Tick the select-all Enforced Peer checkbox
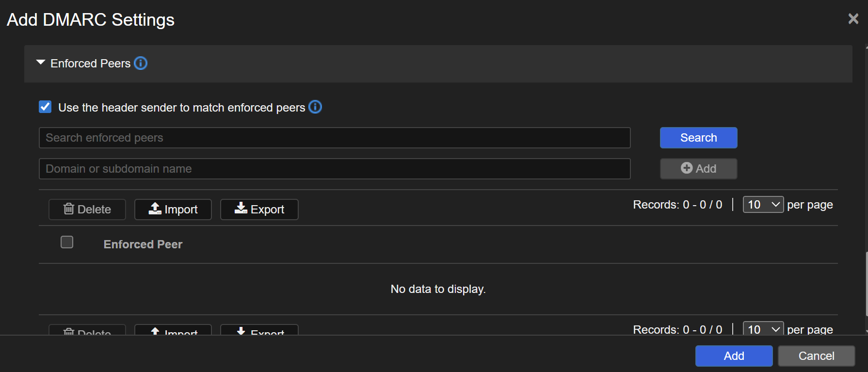Screen dimensions: 868x372 pos(67,242)
